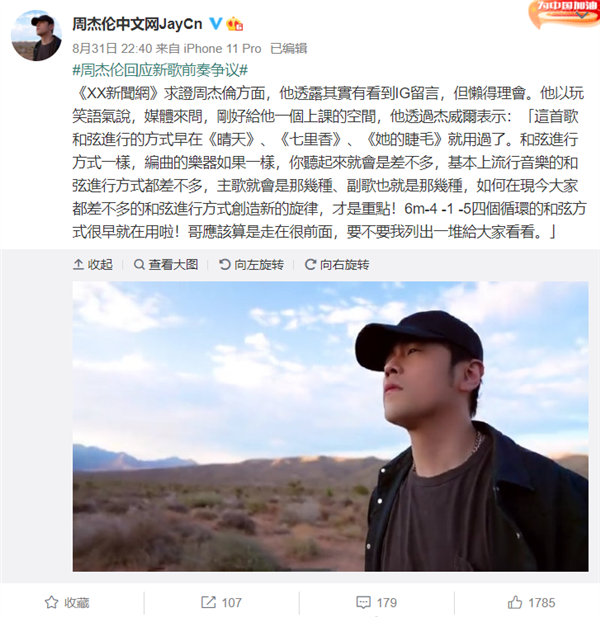Open comments via speech bubble 179

point(377,602)
